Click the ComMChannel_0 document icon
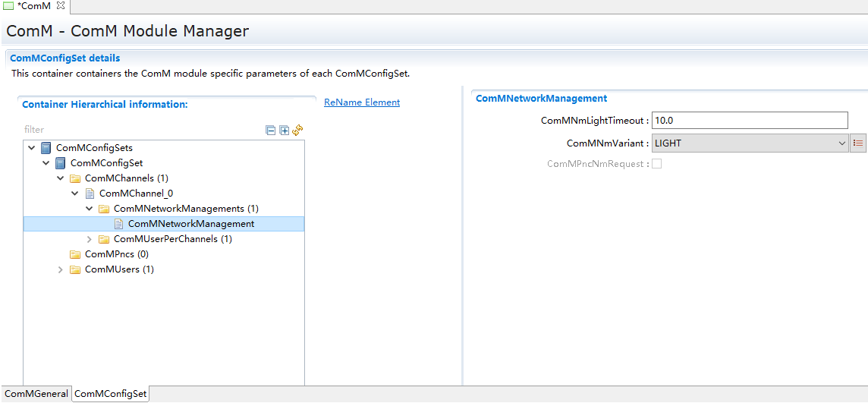Viewport: 868px width, 403px height. click(x=90, y=194)
